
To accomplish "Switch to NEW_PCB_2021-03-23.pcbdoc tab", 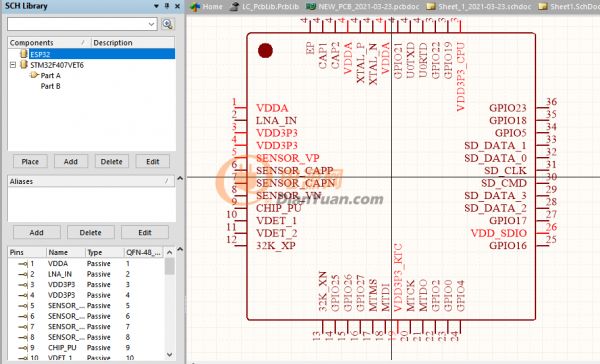I will (x=363, y=7).
